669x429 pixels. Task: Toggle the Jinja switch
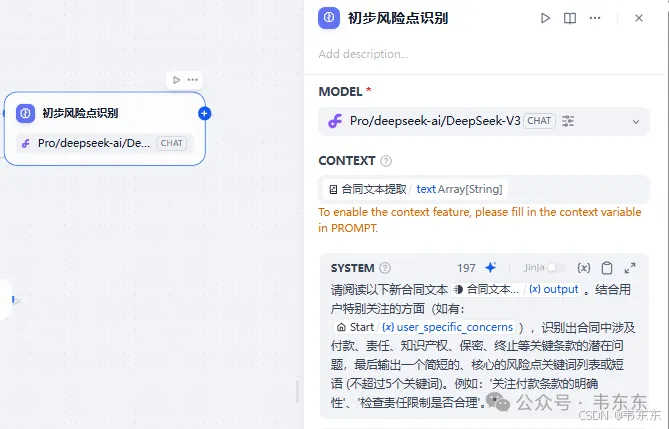click(x=555, y=268)
